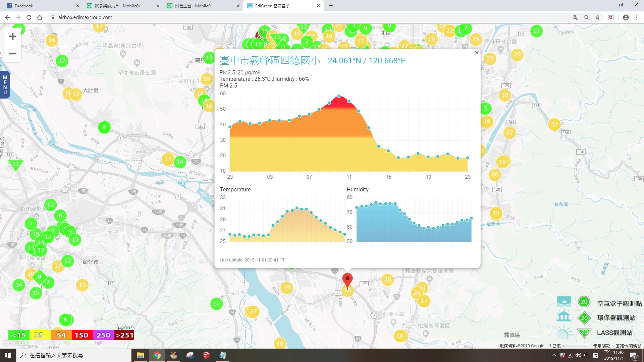
Task: Click the red browser extension icon
Action: coord(611,17)
